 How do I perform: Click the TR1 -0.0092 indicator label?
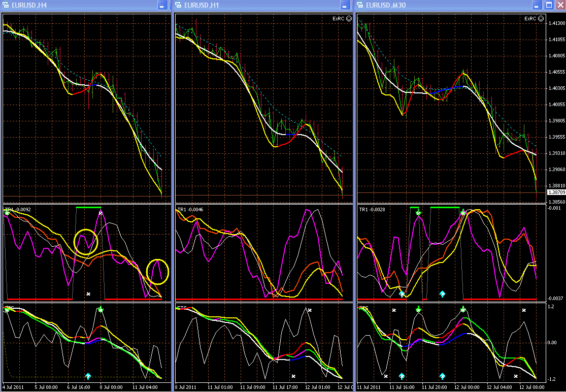point(18,209)
